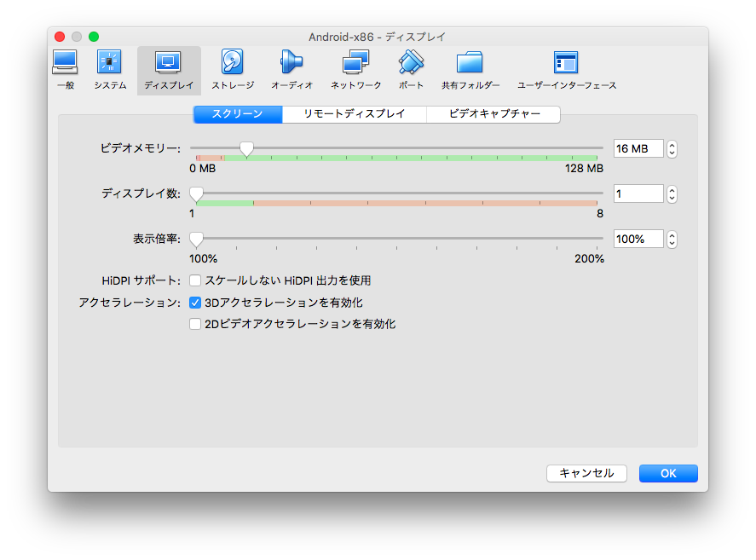
Task: Click the キャンセル button
Action: click(x=586, y=473)
